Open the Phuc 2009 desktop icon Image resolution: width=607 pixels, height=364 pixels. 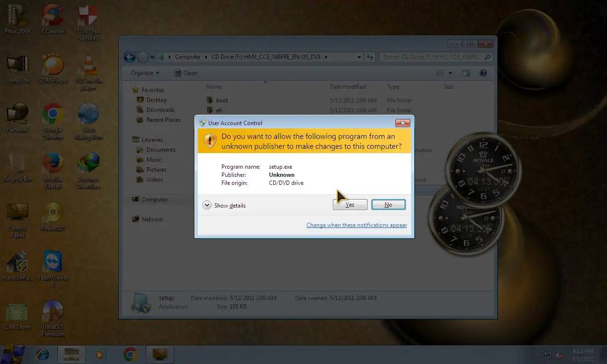pos(18,19)
